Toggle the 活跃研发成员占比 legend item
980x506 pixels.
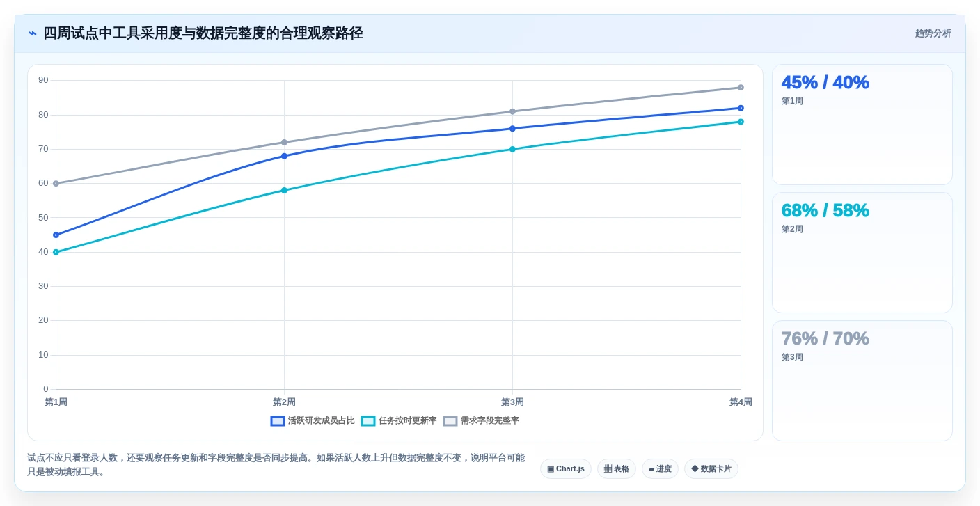[x=313, y=421]
